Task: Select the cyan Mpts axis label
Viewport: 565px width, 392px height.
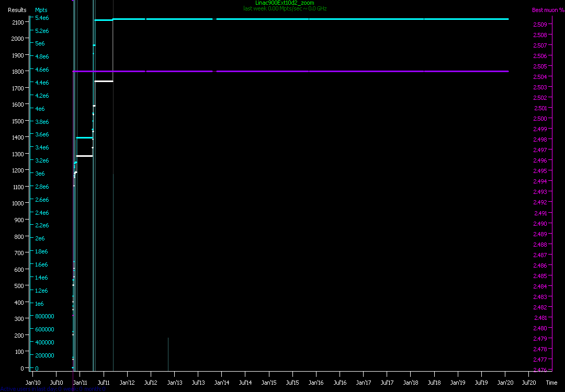Action: coord(41,10)
